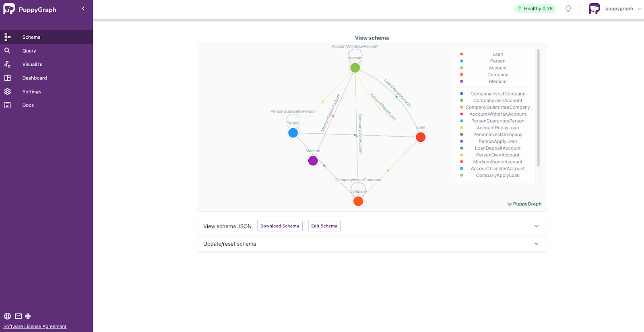Viewport: 644px width, 332px height.
Task: Toggle Loan legend entry visibility
Action: [x=497, y=54]
